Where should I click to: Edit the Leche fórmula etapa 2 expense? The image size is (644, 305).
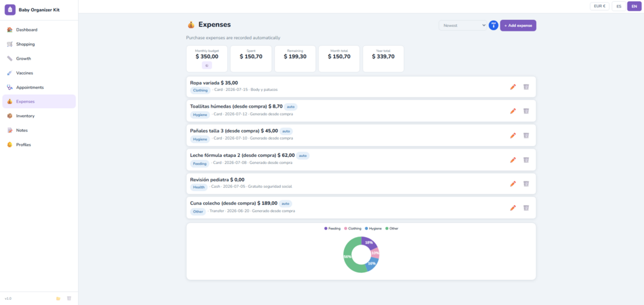coord(513,160)
